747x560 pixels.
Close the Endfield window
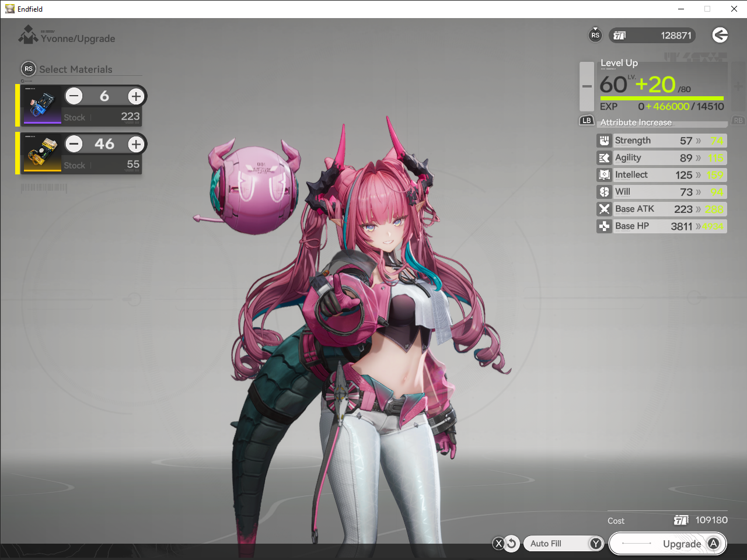pyautogui.click(x=734, y=9)
